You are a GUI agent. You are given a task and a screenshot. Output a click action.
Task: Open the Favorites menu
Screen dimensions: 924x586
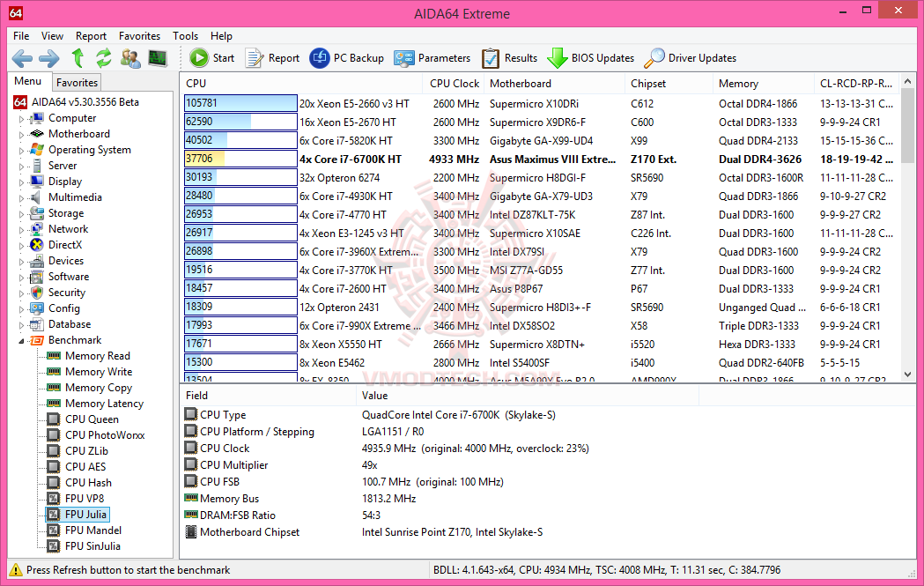point(139,36)
